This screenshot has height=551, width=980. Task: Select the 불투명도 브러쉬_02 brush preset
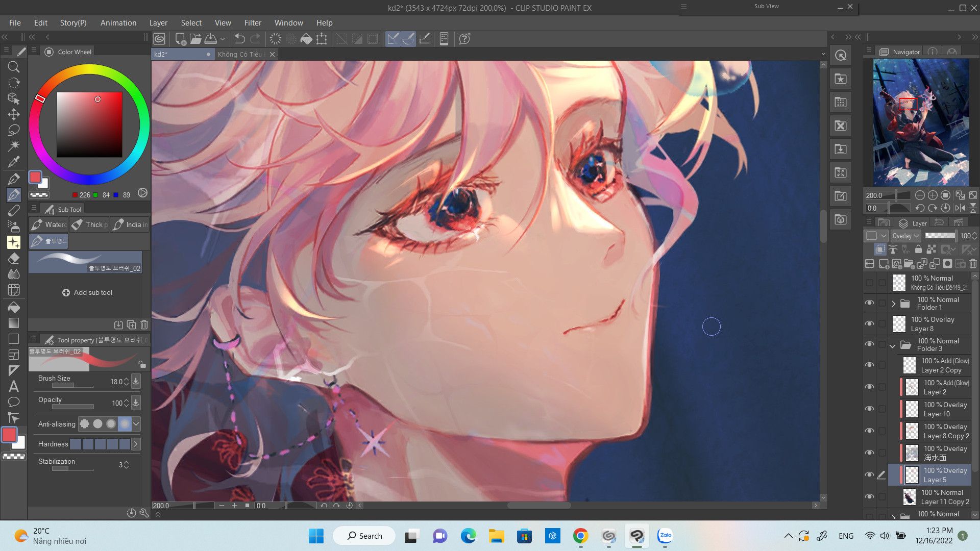coord(85,262)
